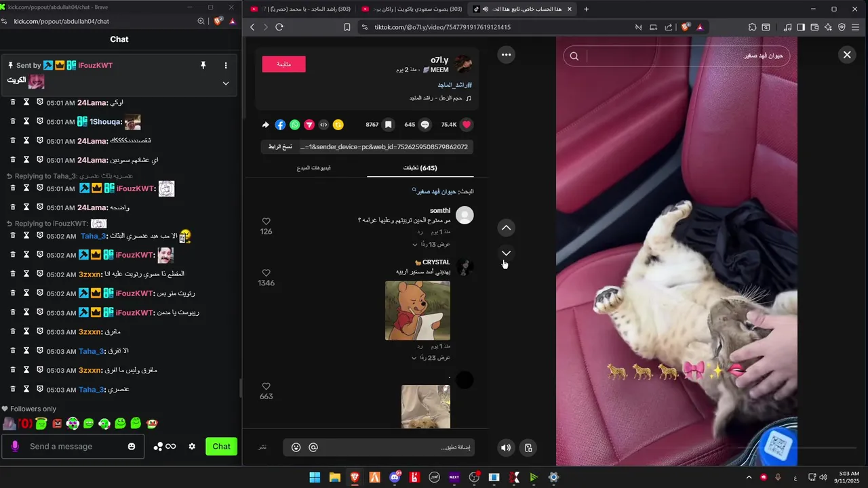Viewport: 868px width, 488px height.
Task: Open Windows Start menu
Action: click(315, 477)
